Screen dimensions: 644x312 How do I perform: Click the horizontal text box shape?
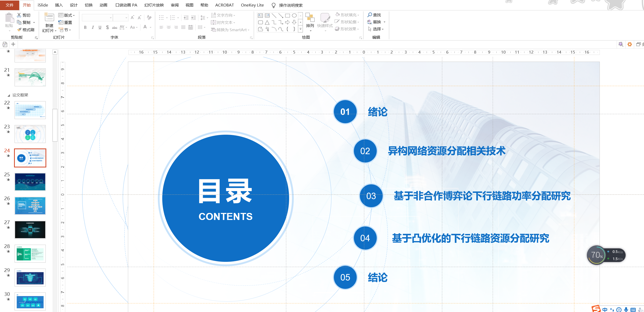(x=261, y=15)
